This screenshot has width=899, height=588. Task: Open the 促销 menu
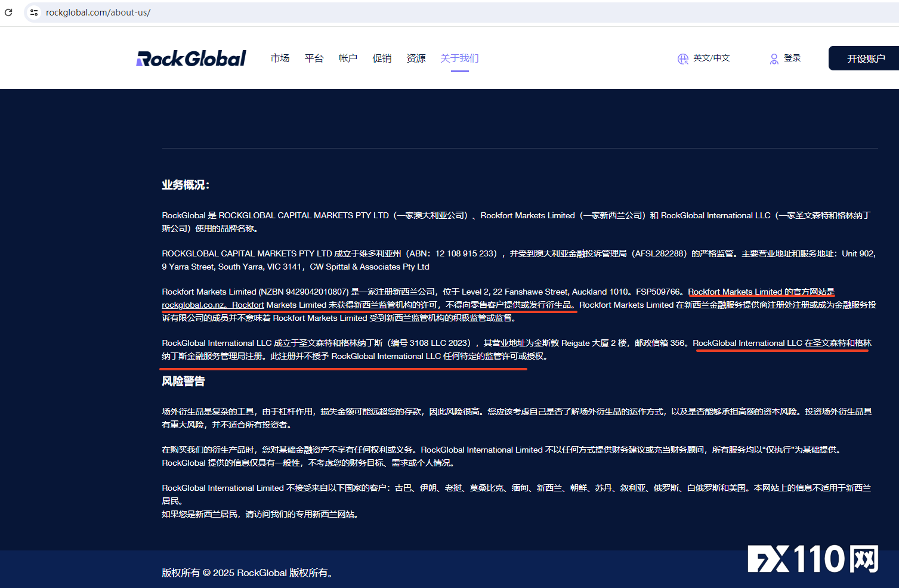(382, 58)
